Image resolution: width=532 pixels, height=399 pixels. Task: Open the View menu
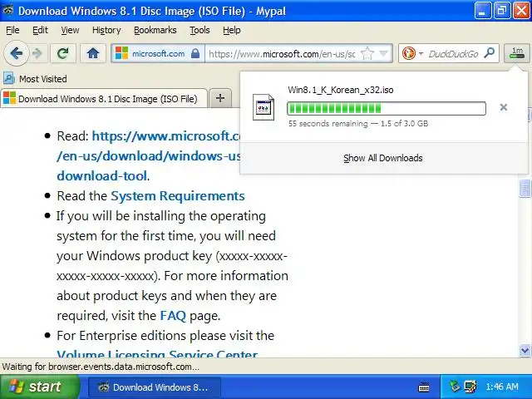pos(70,30)
